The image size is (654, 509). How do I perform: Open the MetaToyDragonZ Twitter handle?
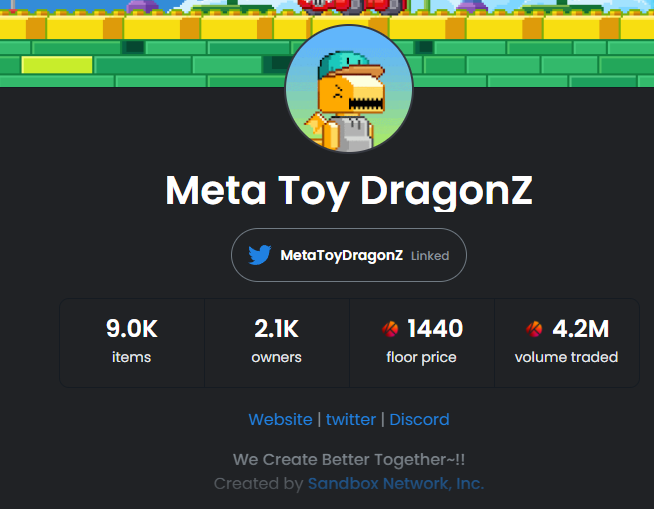coord(342,255)
